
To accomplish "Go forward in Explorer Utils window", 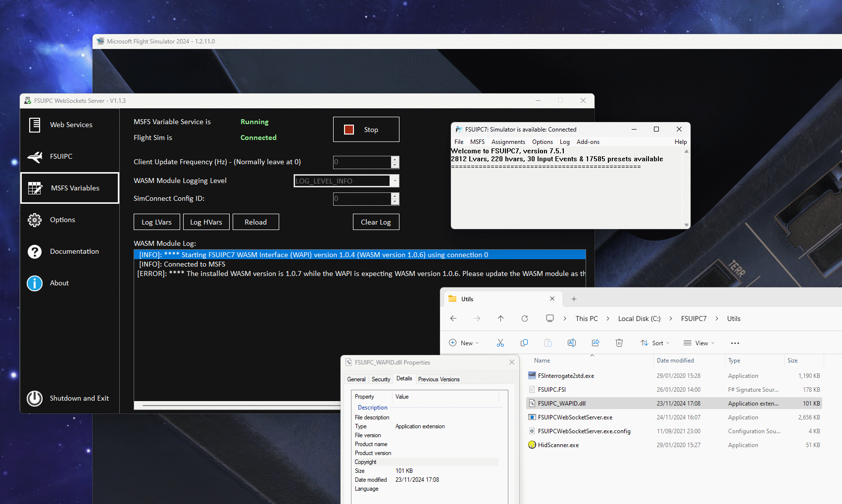I will point(477,319).
